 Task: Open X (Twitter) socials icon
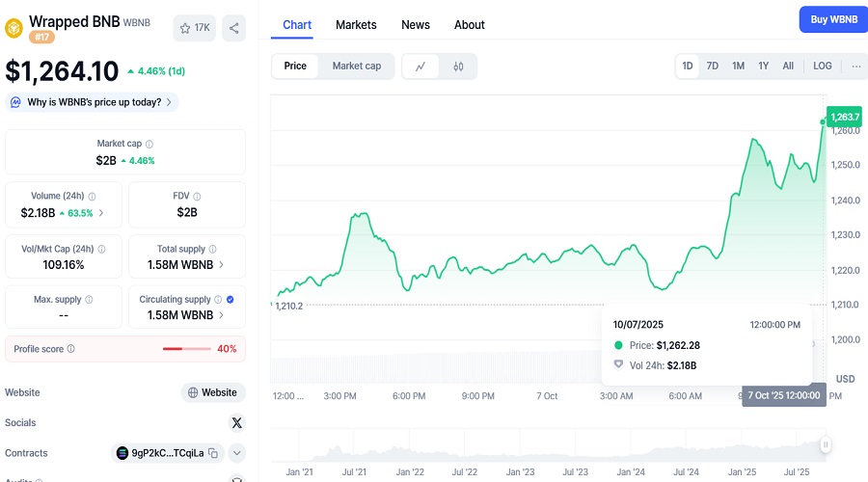pos(236,422)
